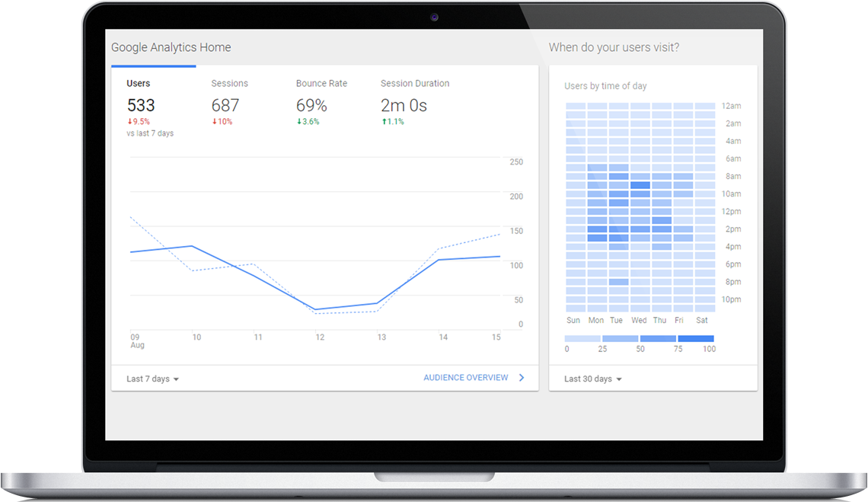Click the 250 label on the chart axis

click(516, 162)
